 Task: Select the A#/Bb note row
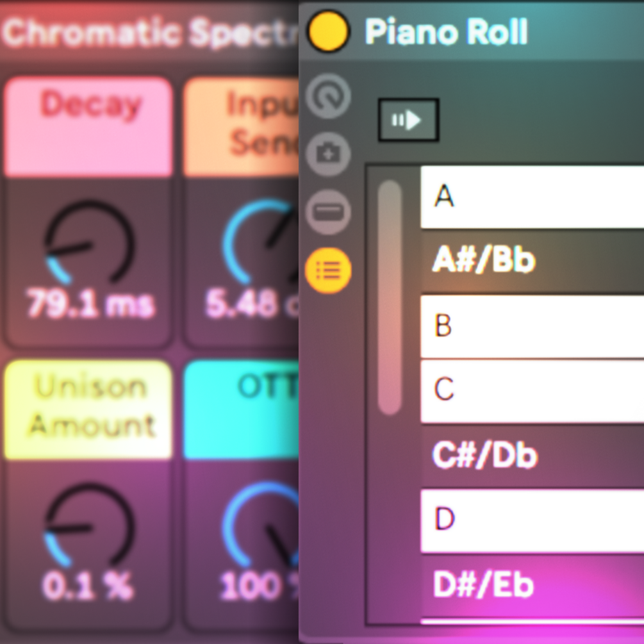pyautogui.click(x=532, y=261)
